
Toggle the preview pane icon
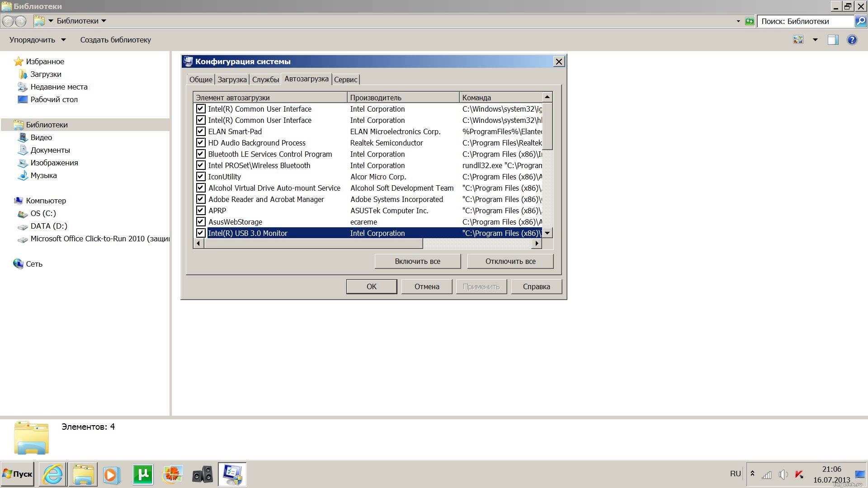click(x=833, y=40)
